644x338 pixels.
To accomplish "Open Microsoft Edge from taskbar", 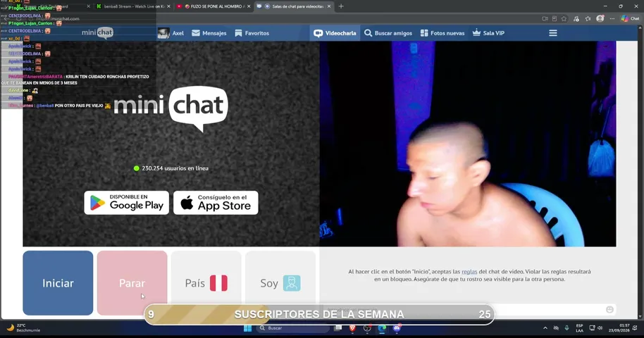I will (x=382, y=328).
